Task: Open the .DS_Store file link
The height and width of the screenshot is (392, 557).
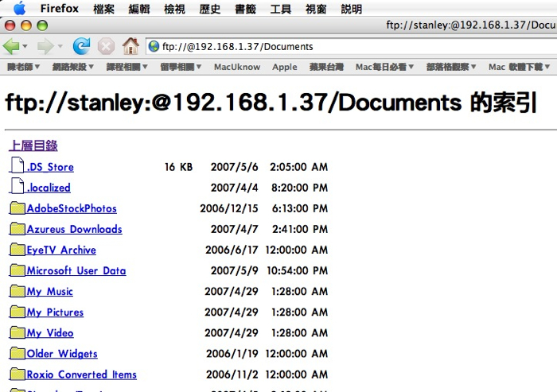Action: point(50,167)
